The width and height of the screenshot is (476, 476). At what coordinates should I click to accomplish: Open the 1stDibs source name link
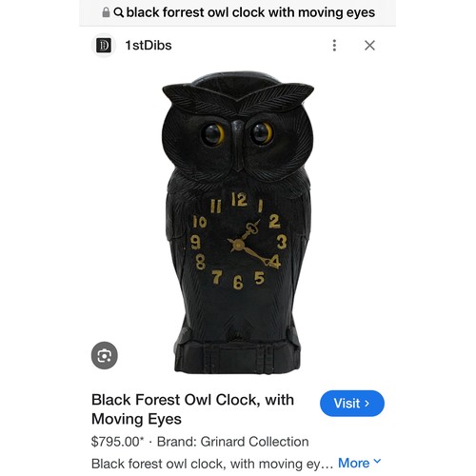(x=149, y=46)
